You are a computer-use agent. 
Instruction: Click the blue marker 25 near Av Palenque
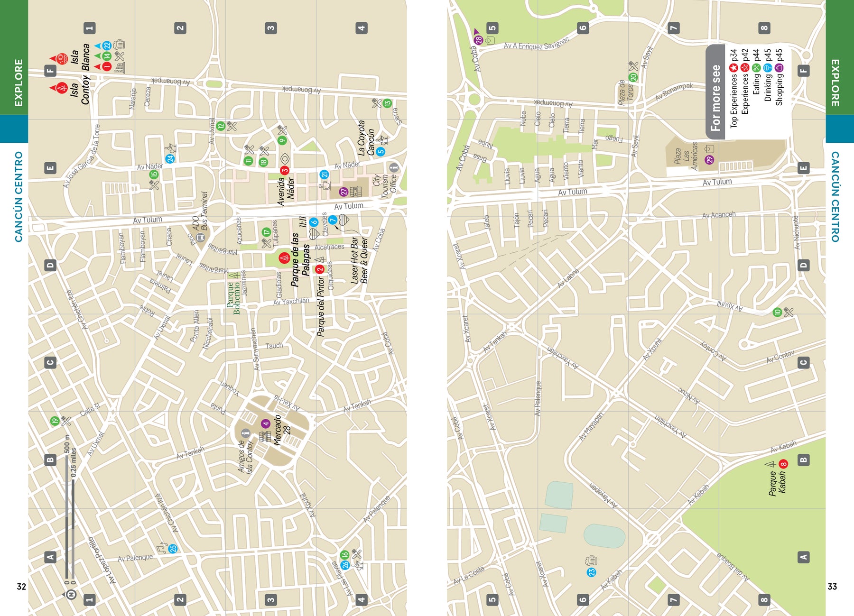pos(173,549)
